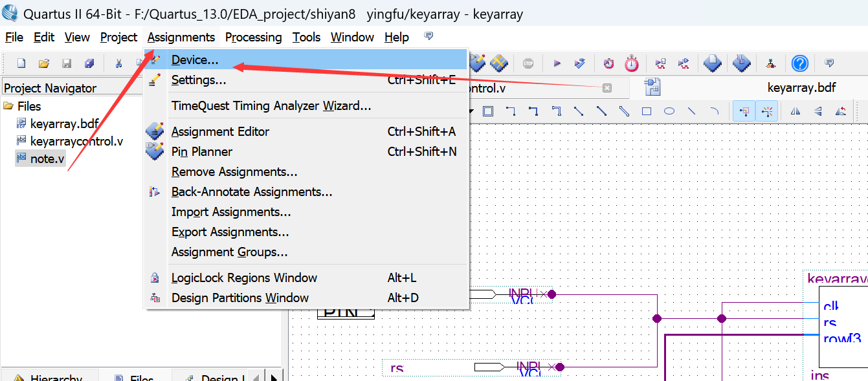This screenshot has height=381, width=868.
Task: Select keyarray.bdf in Project Navigator
Action: (x=64, y=124)
